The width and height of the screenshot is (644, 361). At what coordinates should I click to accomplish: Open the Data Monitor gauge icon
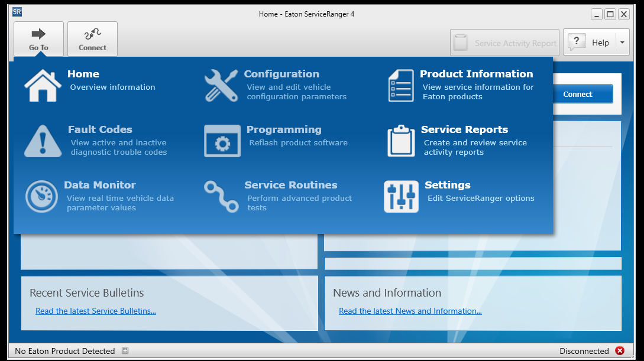tap(42, 197)
